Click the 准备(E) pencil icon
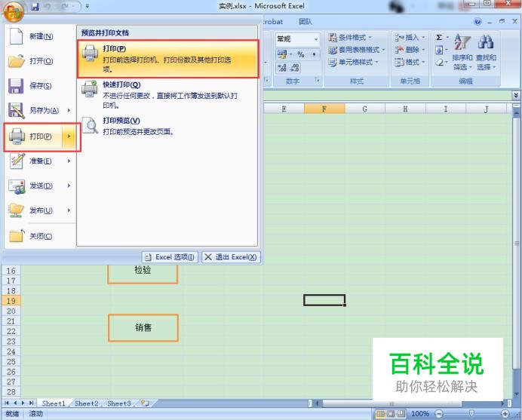The height and width of the screenshot is (420, 522). click(x=17, y=161)
